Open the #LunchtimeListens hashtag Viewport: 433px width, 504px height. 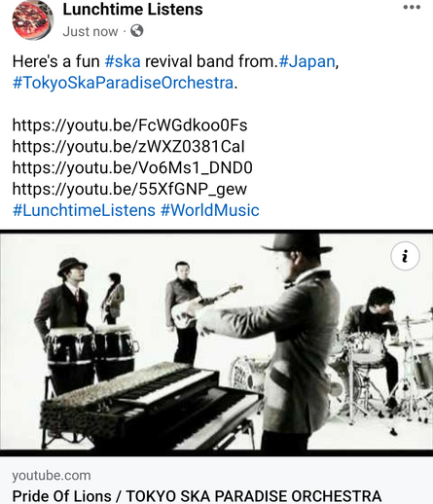(x=84, y=210)
